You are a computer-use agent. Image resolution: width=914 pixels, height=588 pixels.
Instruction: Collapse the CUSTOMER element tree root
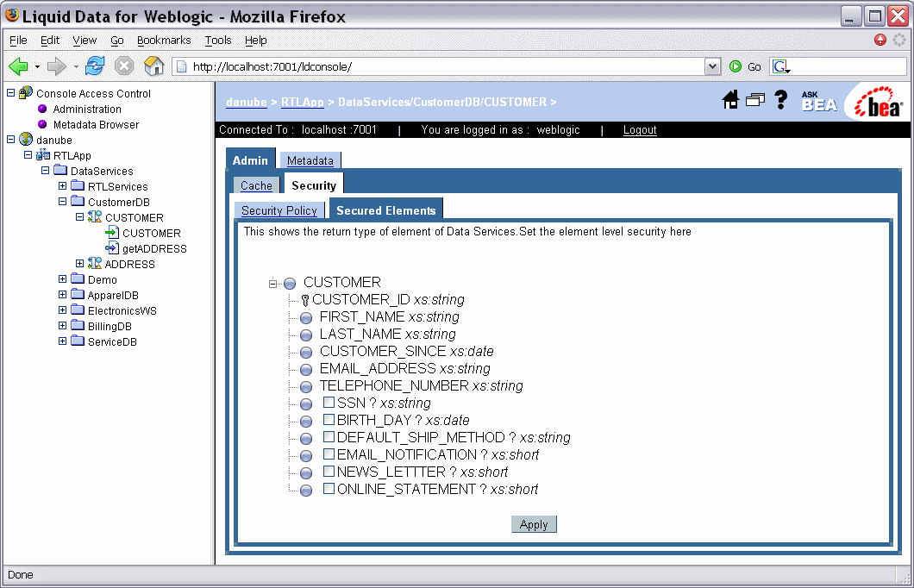(x=272, y=284)
